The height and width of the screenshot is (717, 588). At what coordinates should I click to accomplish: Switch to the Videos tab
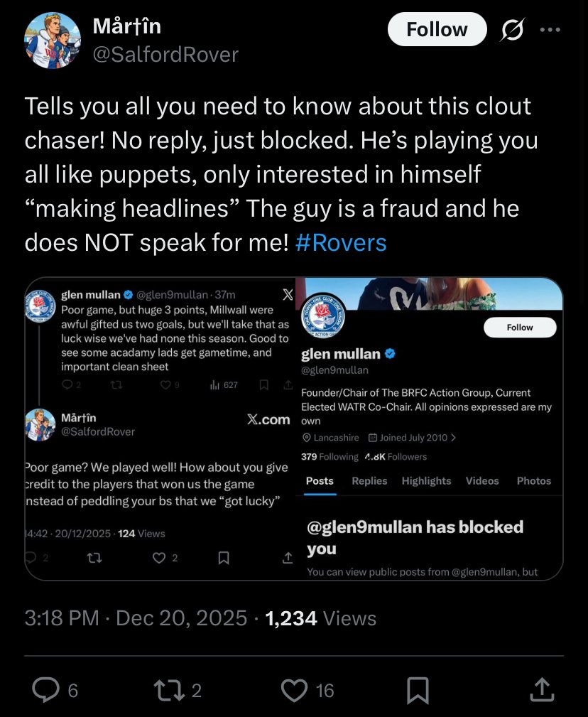click(x=482, y=481)
